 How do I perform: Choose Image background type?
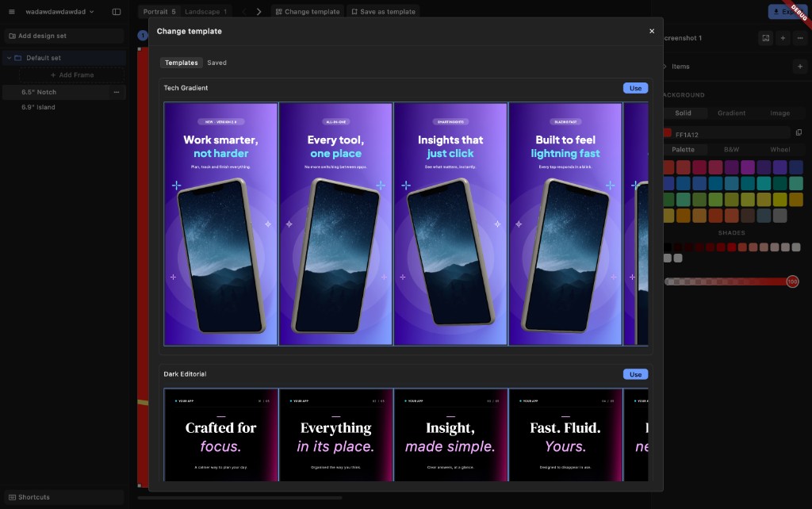(x=779, y=113)
